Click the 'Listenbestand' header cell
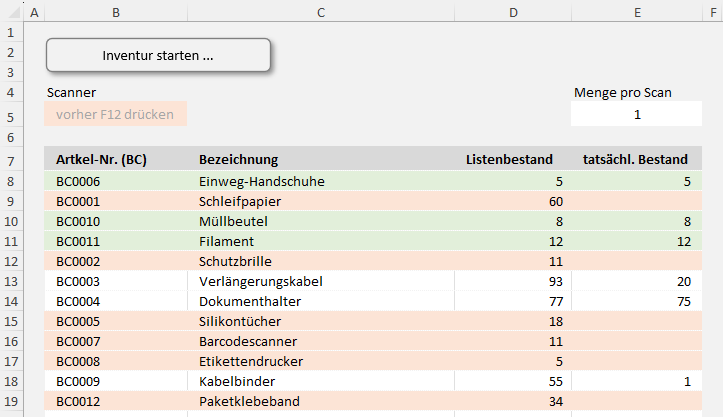 pos(509,160)
